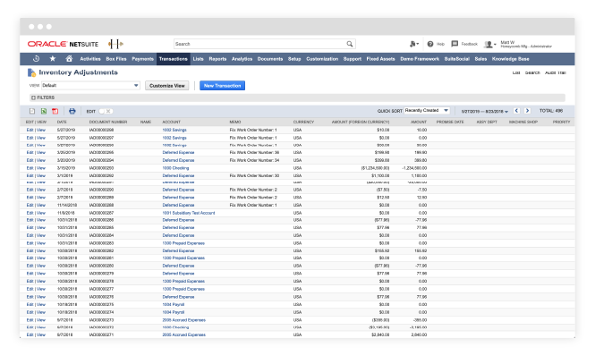
Task: Click the Total 496 count
Action: (551, 111)
